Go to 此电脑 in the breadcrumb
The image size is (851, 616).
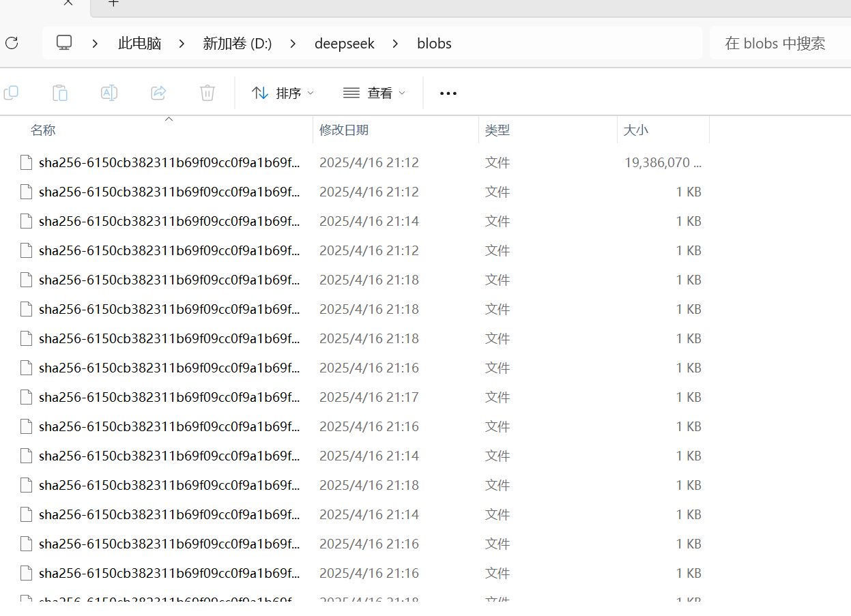139,44
